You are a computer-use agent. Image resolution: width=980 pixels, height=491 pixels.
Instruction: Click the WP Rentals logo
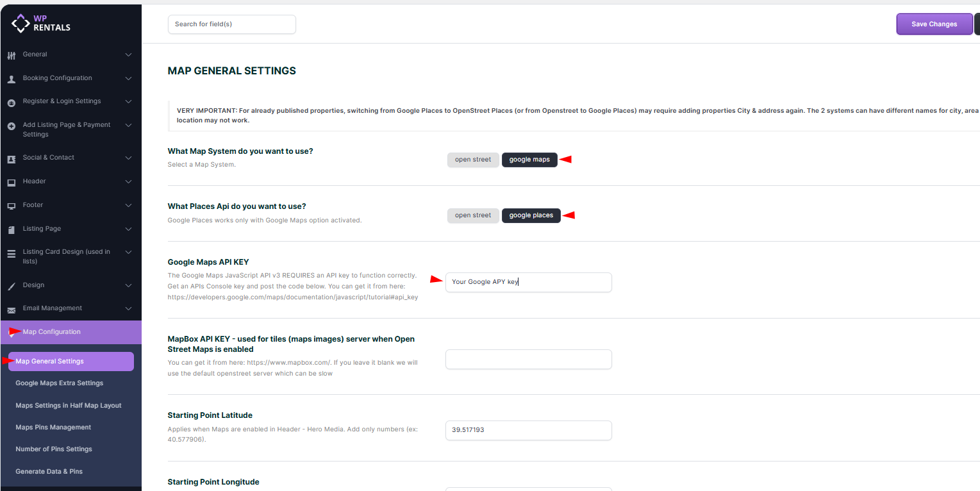[x=41, y=23]
